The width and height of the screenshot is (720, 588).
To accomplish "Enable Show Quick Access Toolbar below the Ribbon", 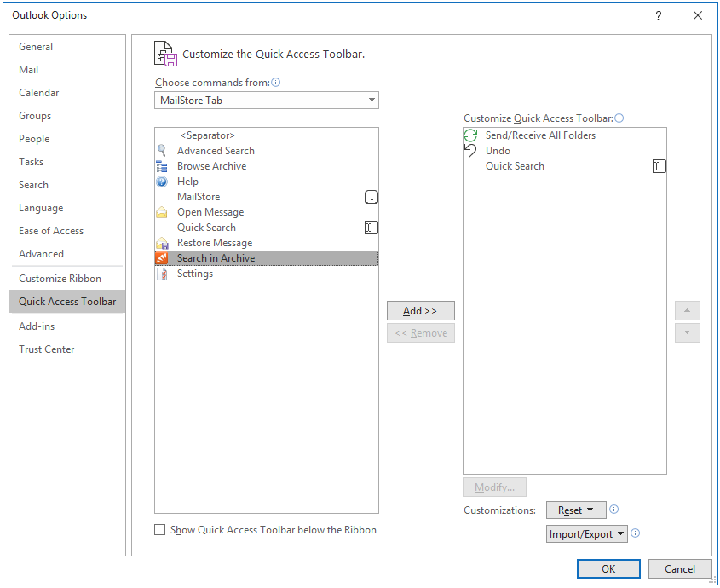I will (x=160, y=530).
